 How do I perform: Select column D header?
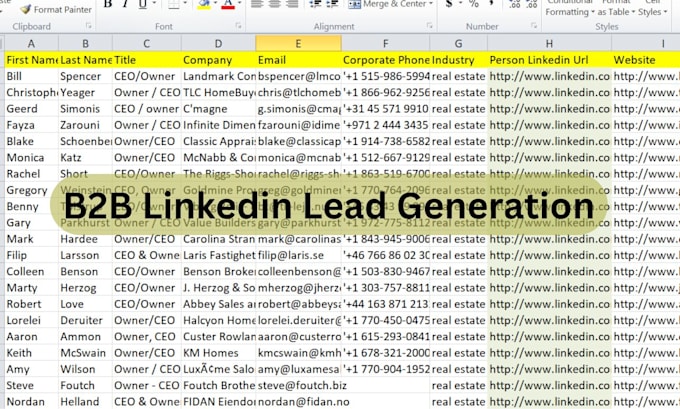[x=219, y=43]
